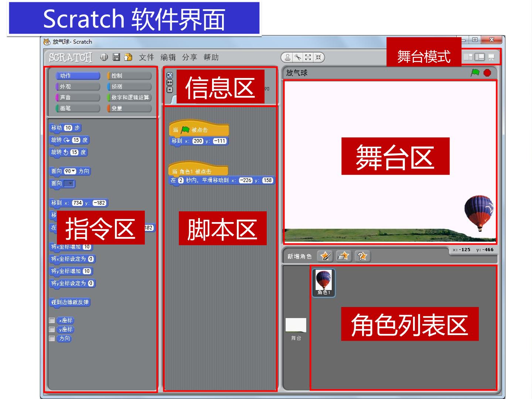Select the shrink sprite tool
The height and width of the screenshot is (399, 532).
click(x=318, y=57)
